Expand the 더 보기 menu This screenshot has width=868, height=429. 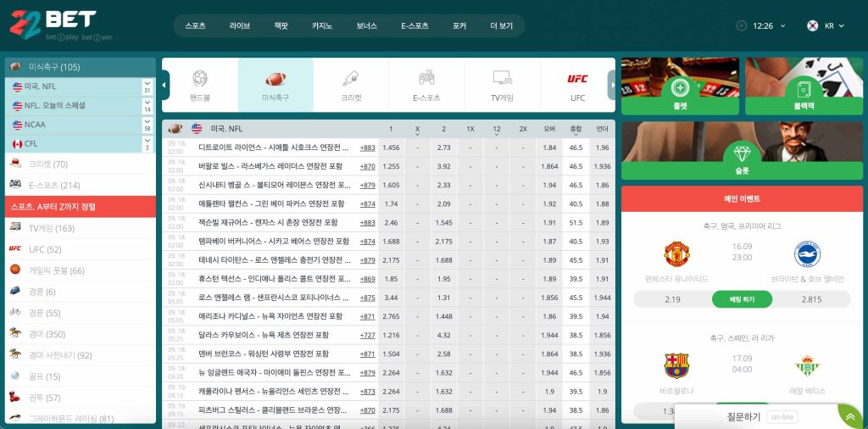(x=502, y=25)
